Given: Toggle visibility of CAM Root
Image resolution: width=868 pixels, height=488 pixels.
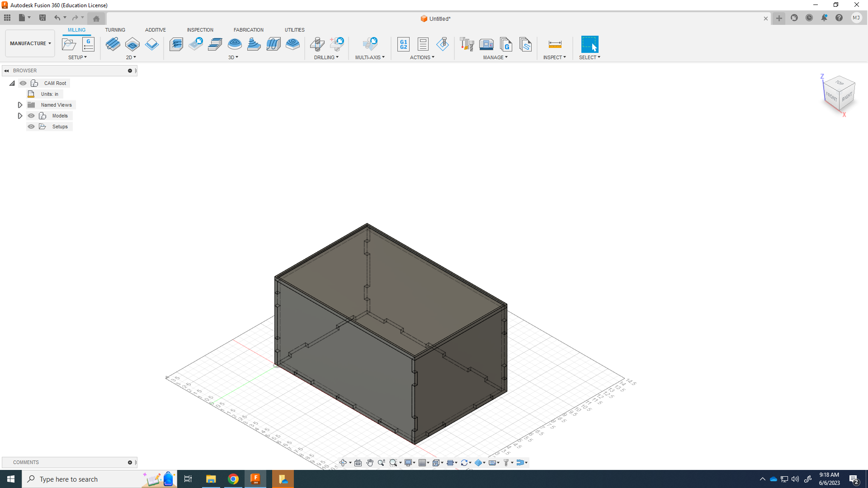Looking at the screenshot, I should 23,83.
